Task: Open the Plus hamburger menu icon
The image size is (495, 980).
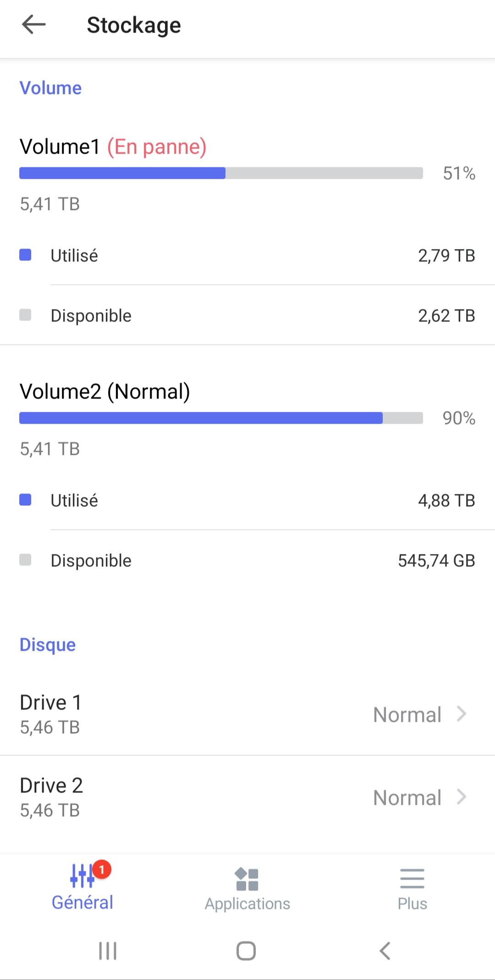Action: pyautogui.click(x=412, y=879)
